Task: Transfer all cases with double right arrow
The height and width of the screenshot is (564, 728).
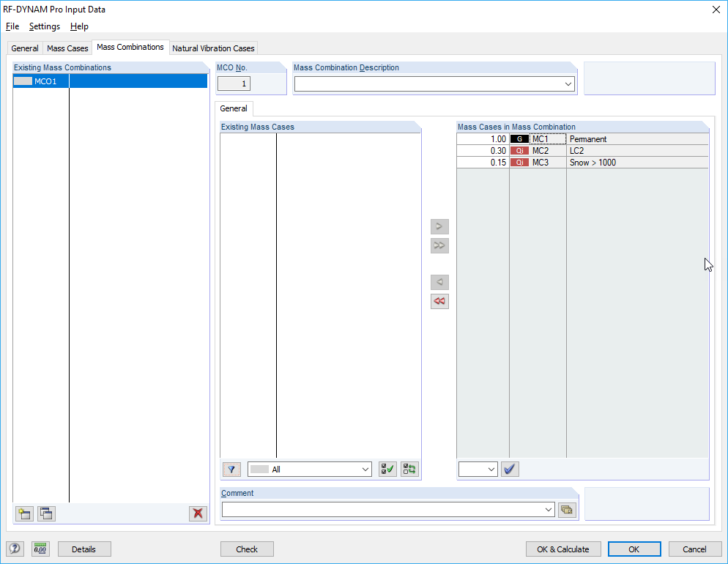Action: coord(439,245)
